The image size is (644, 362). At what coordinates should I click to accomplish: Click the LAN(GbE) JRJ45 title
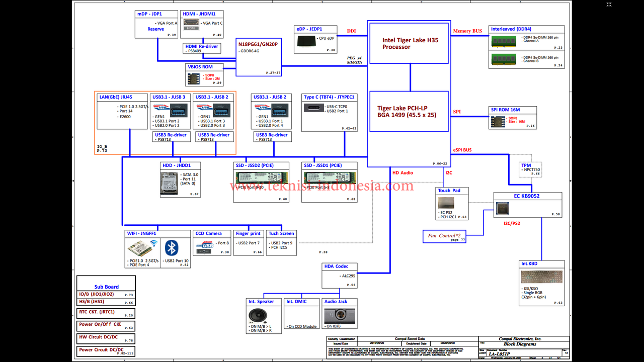[x=116, y=97]
